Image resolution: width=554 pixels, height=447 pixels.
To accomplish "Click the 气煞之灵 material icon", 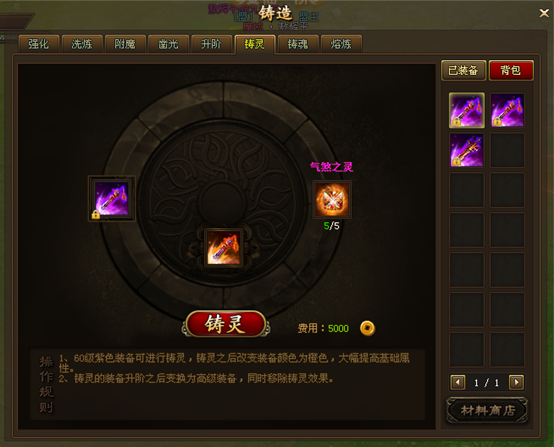I will pos(332,200).
